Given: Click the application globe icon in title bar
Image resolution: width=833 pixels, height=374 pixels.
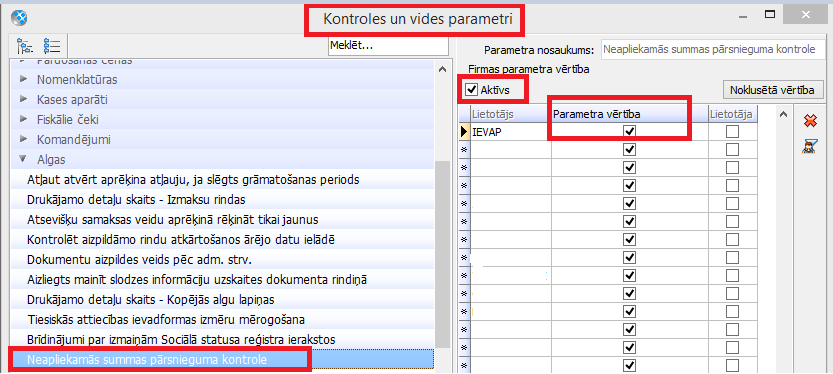Looking at the screenshot, I should [19, 18].
